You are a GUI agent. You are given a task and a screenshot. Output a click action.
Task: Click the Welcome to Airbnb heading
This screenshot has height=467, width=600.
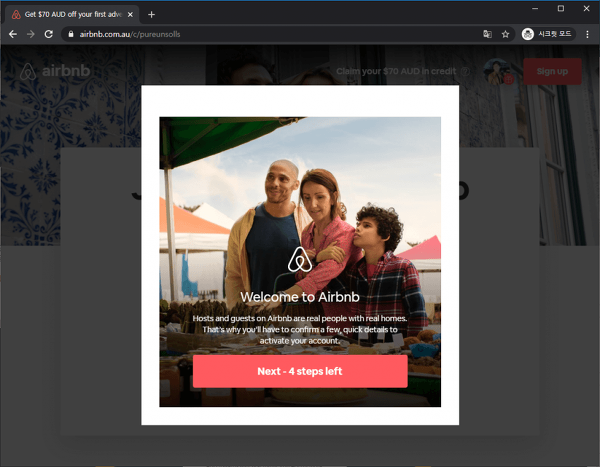coord(300,297)
